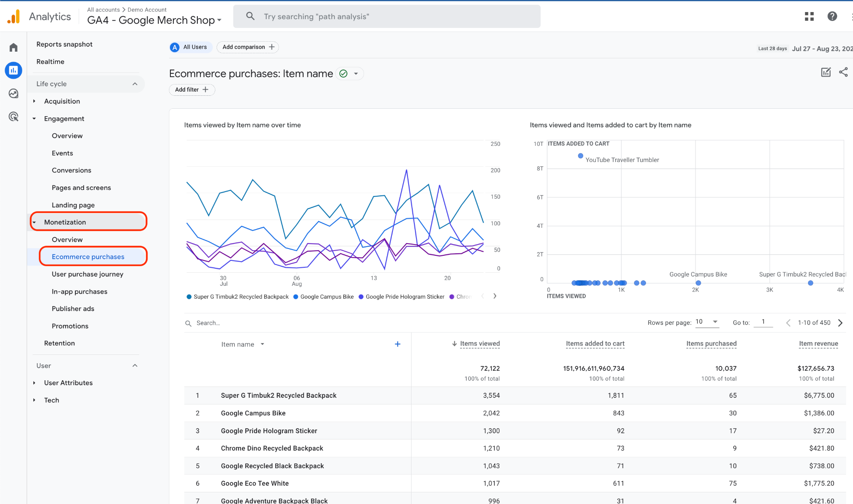Click next arrow in chart legend
Image resolution: width=853 pixels, height=504 pixels.
coord(495,296)
